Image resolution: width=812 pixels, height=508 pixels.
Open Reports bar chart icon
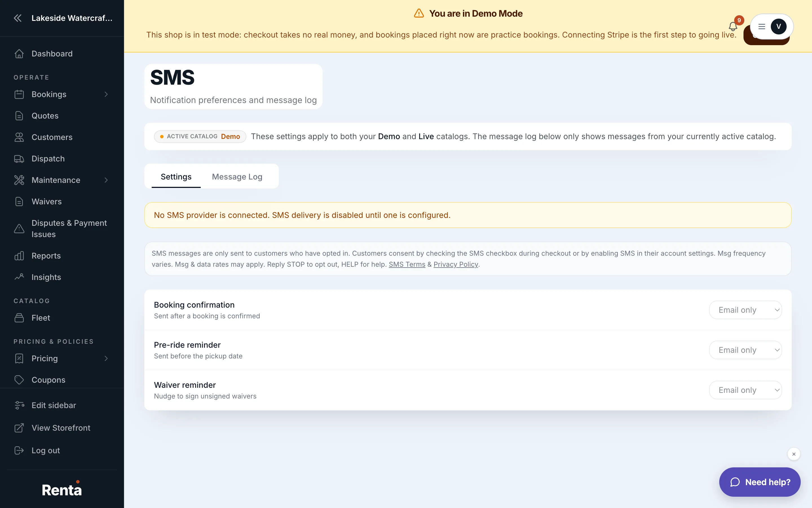pyautogui.click(x=19, y=256)
